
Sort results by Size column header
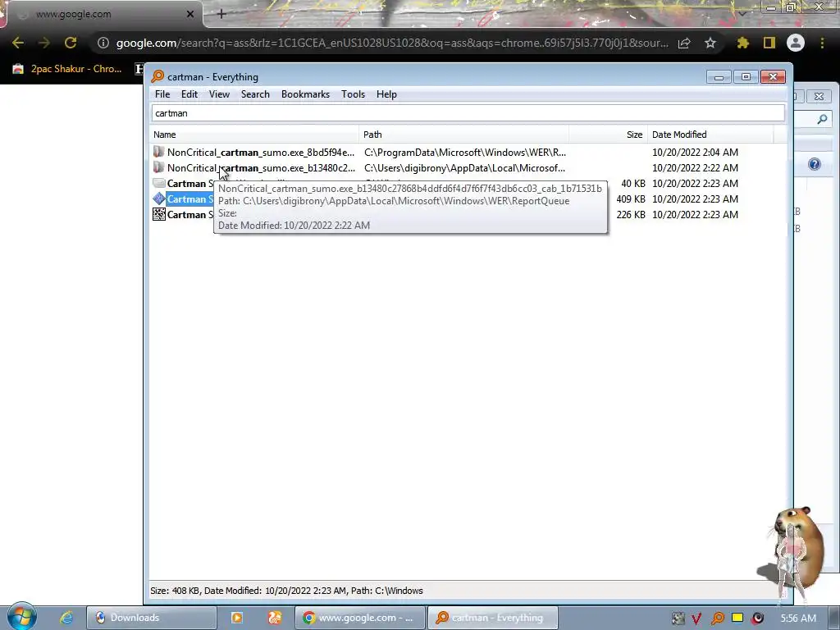[x=609, y=135]
